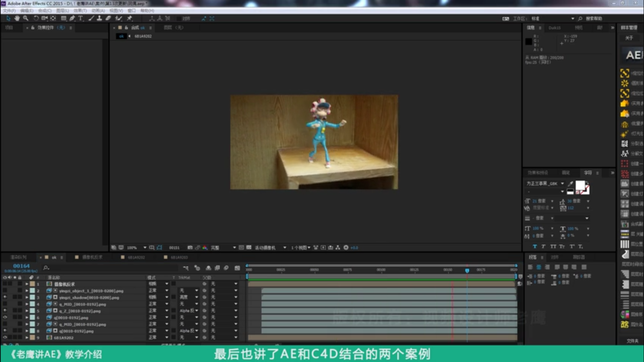Select the Selection arrow tool
Image resolution: width=644 pixels, height=362 pixels.
(x=9, y=18)
